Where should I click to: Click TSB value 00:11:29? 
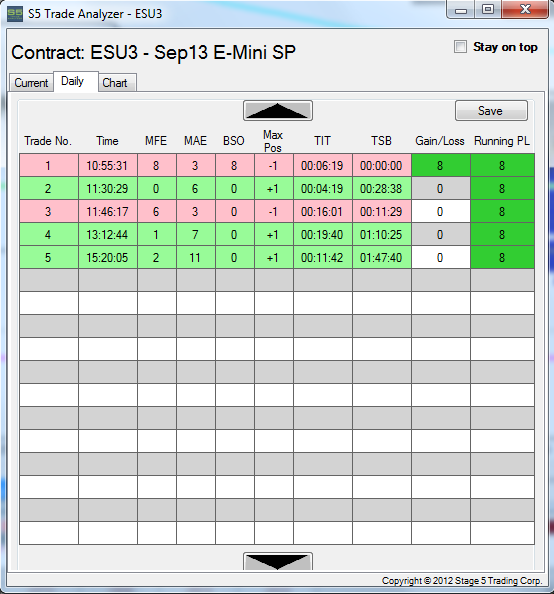382,211
